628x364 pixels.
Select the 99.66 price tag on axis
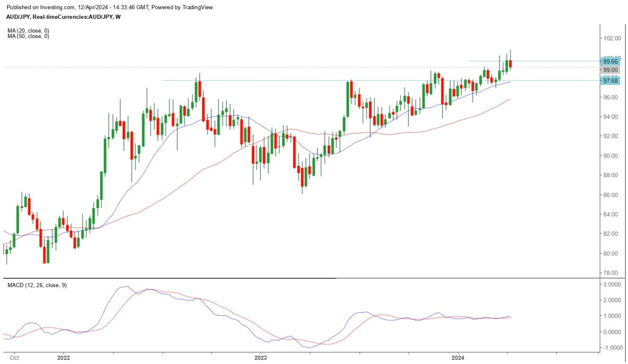(x=611, y=61)
